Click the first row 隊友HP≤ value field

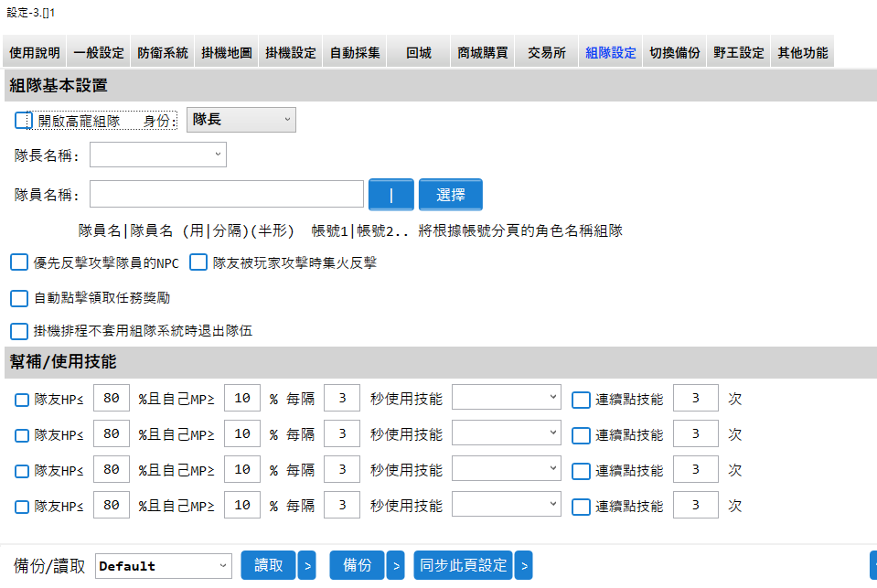(x=112, y=399)
